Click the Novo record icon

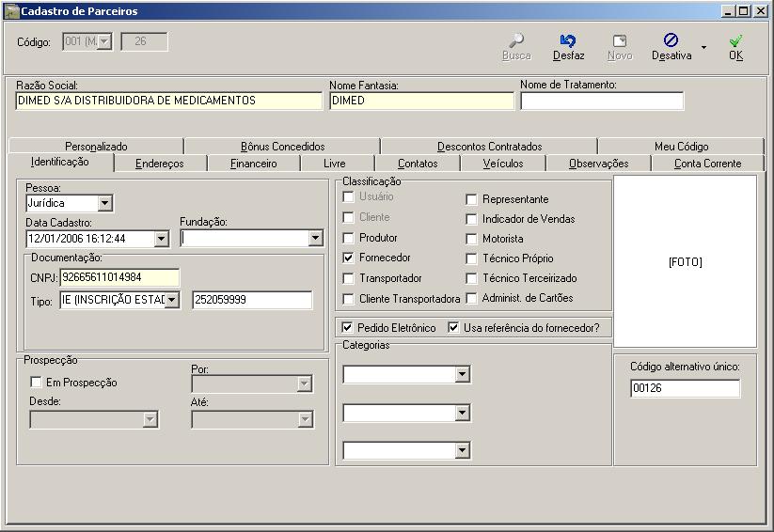tap(620, 40)
